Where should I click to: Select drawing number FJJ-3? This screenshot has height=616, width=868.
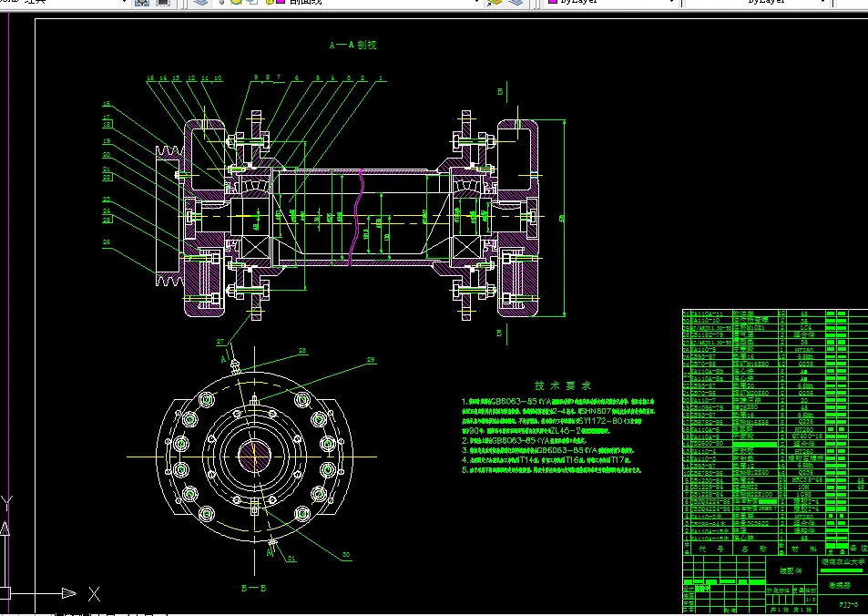click(849, 604)
